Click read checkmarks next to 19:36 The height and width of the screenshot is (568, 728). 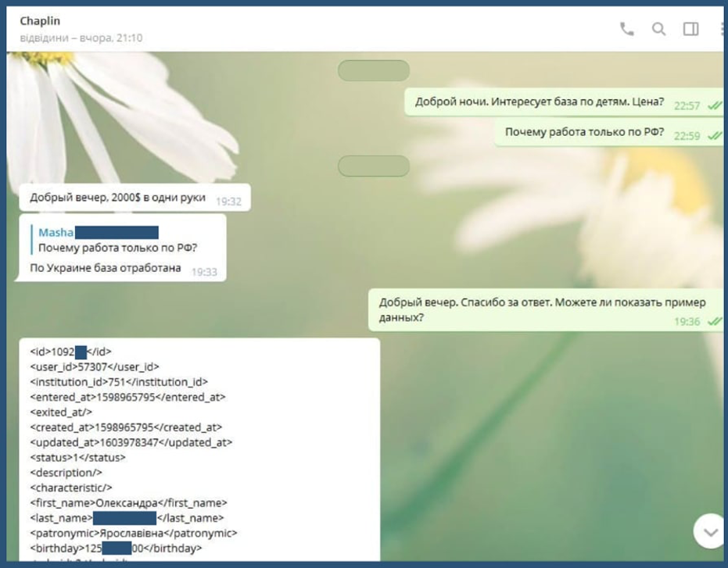click(x=714, y=321)
